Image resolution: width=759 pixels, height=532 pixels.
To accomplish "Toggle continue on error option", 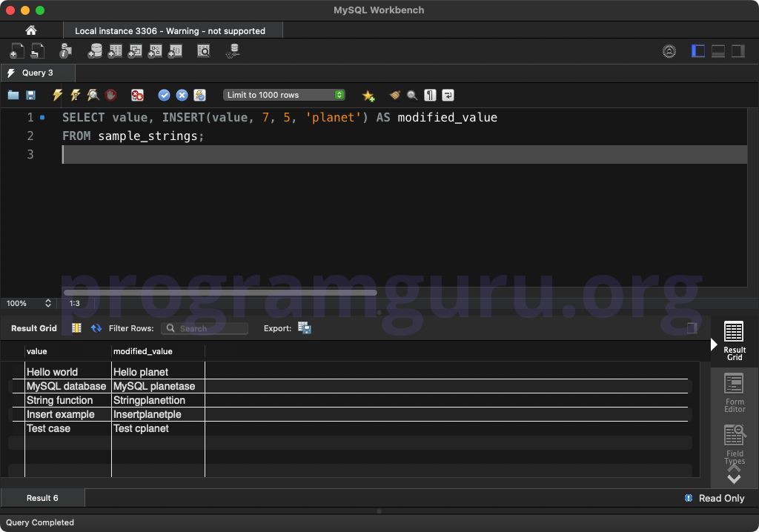I will tap(137, 95).
